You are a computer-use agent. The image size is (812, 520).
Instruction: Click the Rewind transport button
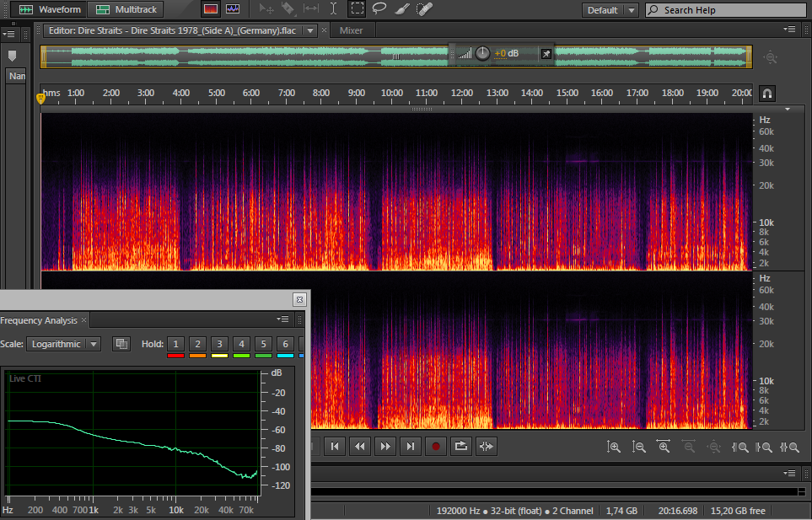(x=360, y=446)
